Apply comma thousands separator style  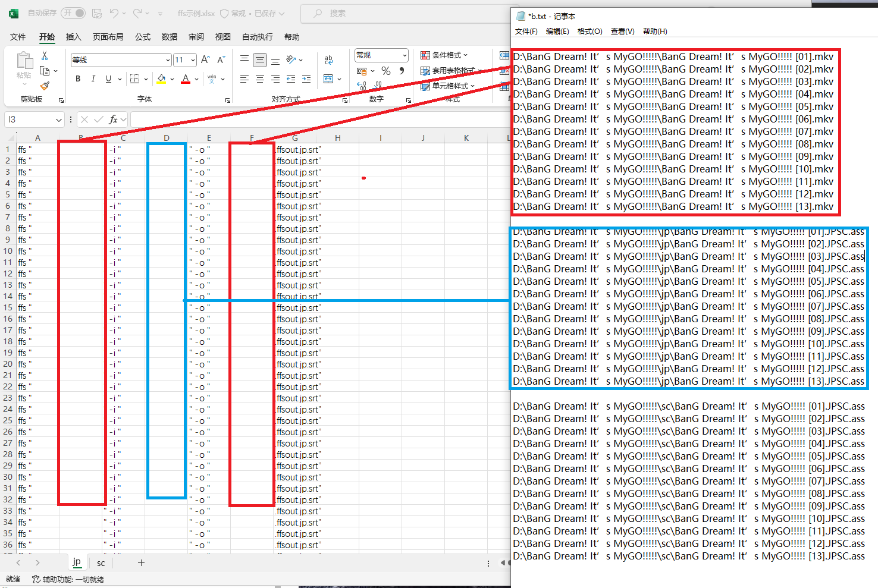401,71
